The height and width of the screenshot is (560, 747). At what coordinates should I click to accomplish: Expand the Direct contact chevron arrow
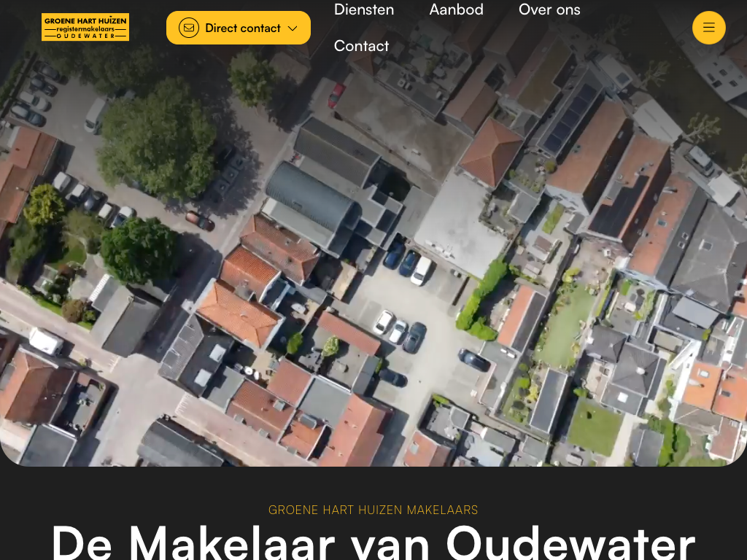pyautogui.click(x=293, y=28)
